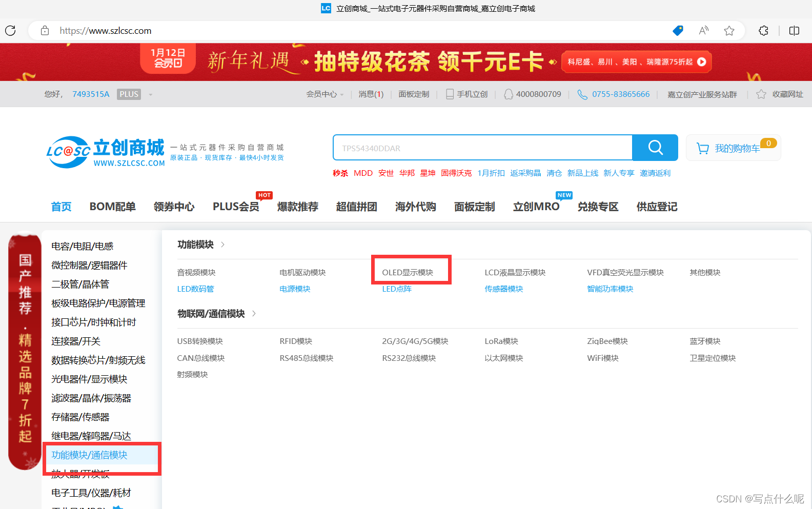
Task: Open 供应登记 navigation tab
Action: (657, 207)
